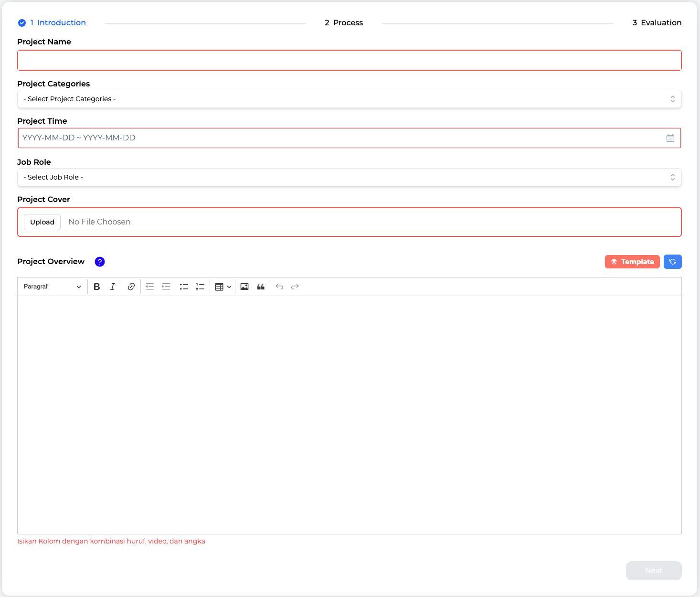Screen dimensions: 700x597
Task: Decrease indent in editor toolbar
Action: pyautogui.click(x=149, y=287)
